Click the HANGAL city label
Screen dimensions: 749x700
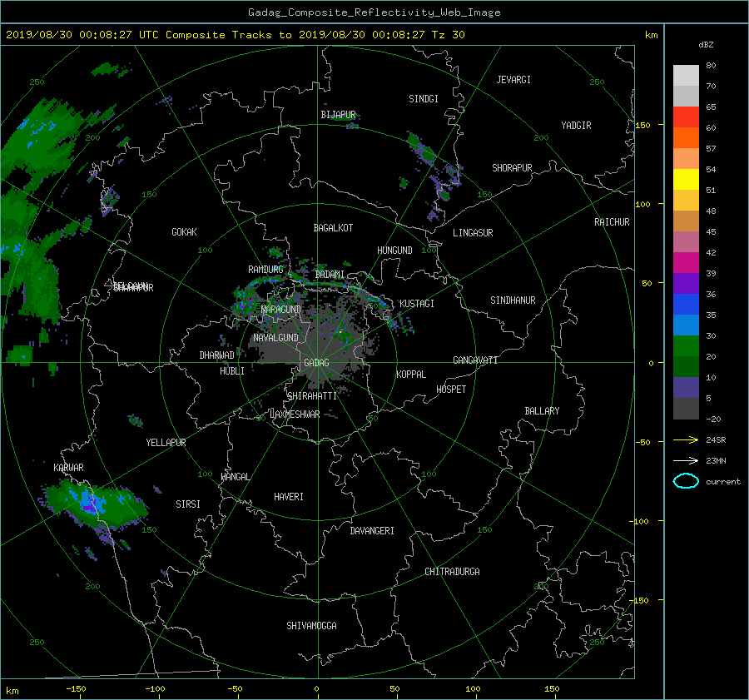[235, 477]
